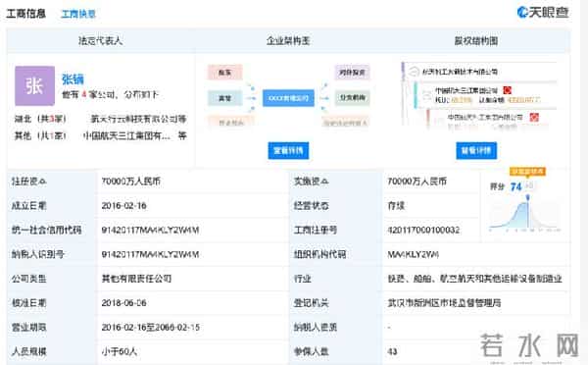
Task: Click the 行业 value text
Action: tap(474, 279)
